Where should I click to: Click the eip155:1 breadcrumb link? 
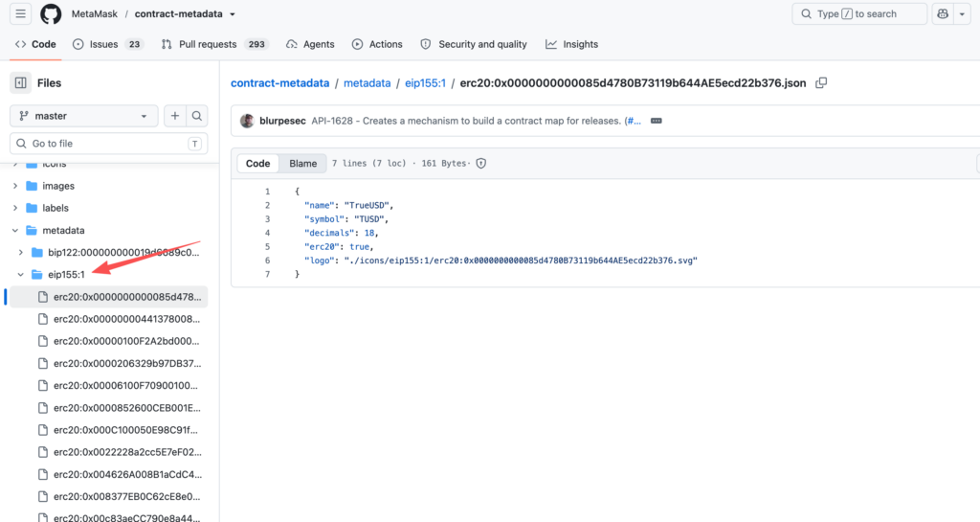tap(425, 83)
